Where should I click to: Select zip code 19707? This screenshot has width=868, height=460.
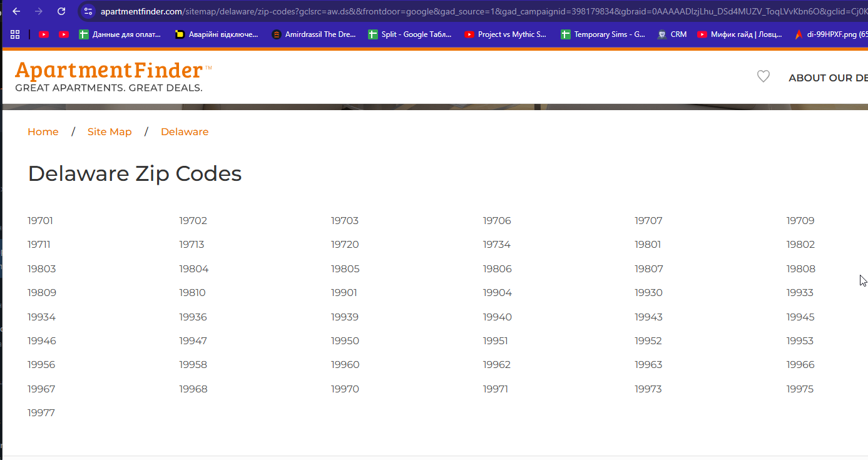click(x=648, y=220)
